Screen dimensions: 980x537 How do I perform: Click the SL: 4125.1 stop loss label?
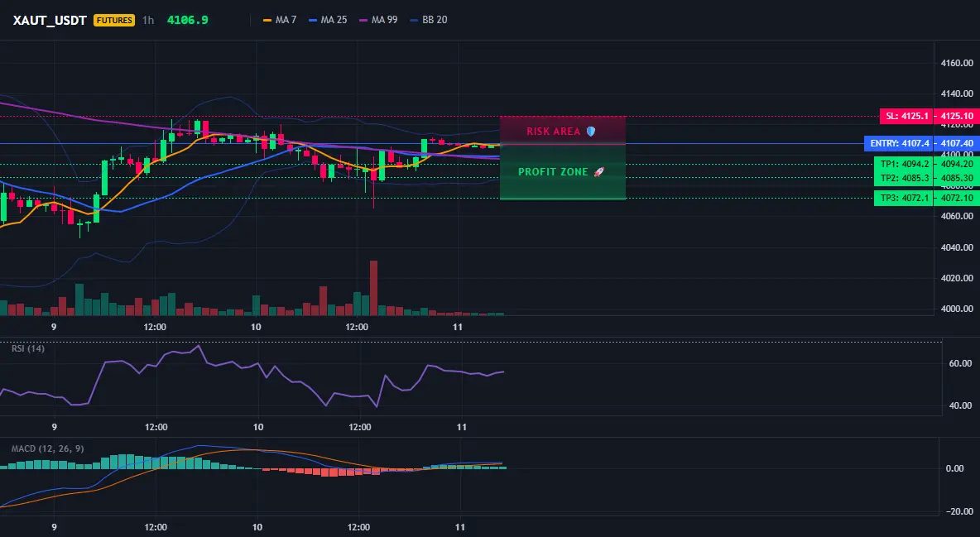pos(906,117)
